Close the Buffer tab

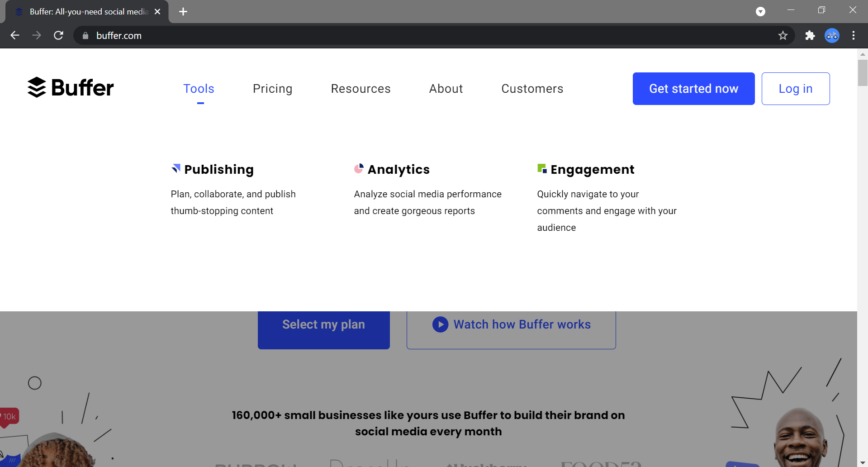(x=157, y=12)
